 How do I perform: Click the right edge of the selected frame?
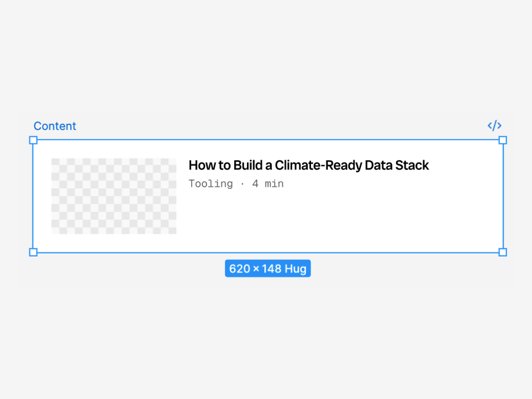(503, 196)
